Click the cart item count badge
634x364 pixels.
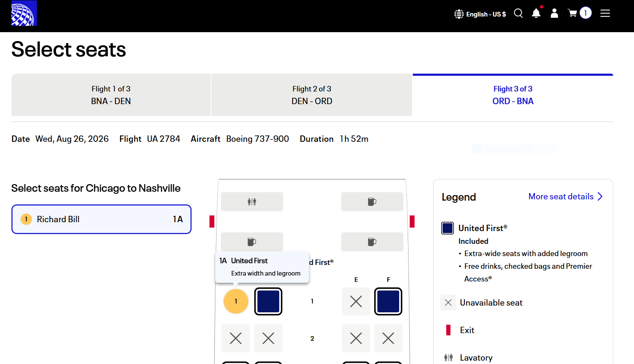[x=585, y=13]
